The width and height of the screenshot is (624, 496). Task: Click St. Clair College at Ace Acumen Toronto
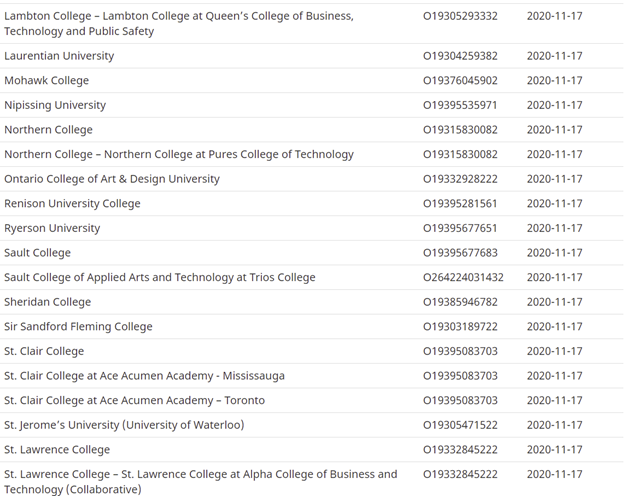(x=134, y=400)
